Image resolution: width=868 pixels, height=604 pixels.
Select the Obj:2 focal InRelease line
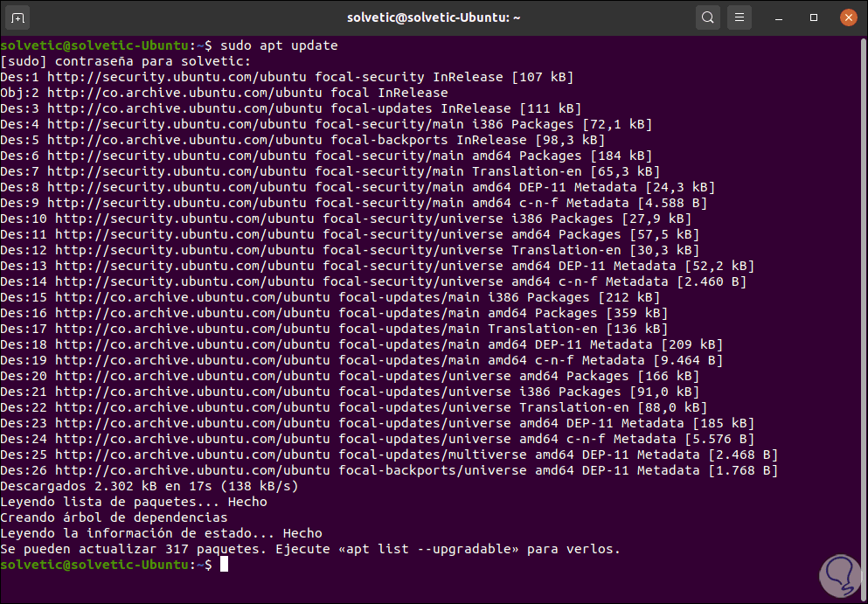[224, 93]
